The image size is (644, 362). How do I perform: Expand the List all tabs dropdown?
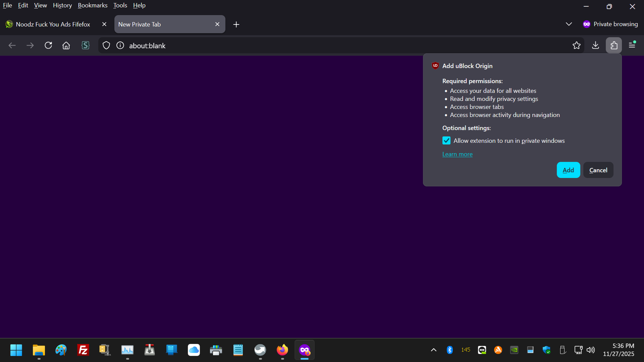coord(568,24)
